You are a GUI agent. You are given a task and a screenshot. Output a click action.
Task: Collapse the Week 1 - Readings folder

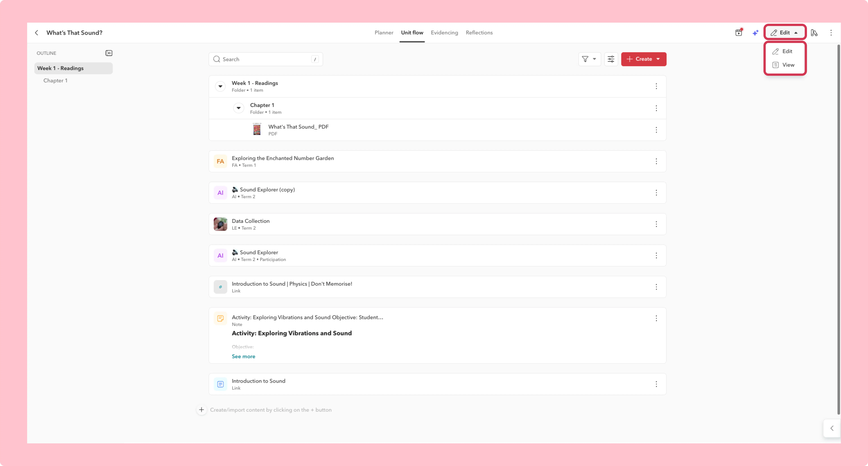(x=220, y=86)
